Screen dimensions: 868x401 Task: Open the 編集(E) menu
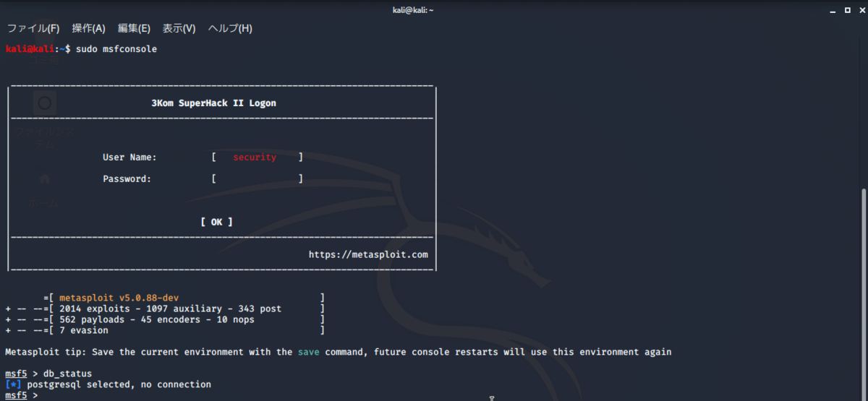[134, 29]
